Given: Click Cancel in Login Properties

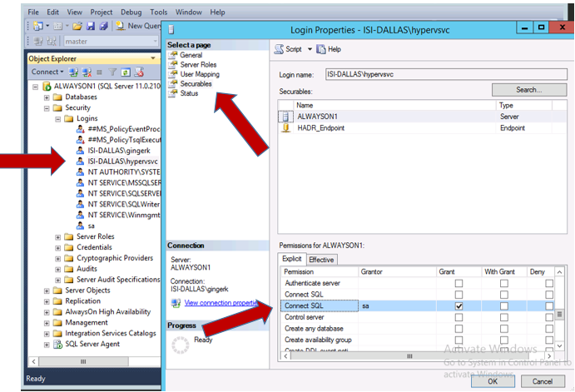Looking at the screenshot, I should [x=543, y=381].
